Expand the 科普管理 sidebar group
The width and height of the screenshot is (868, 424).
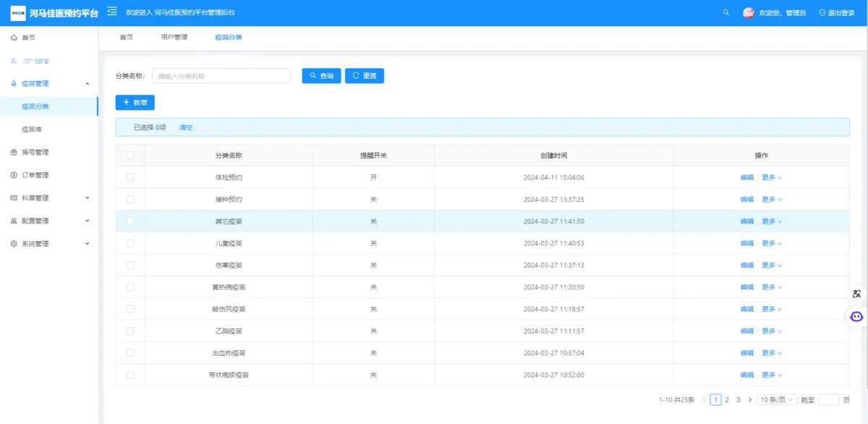coord(49,198)
